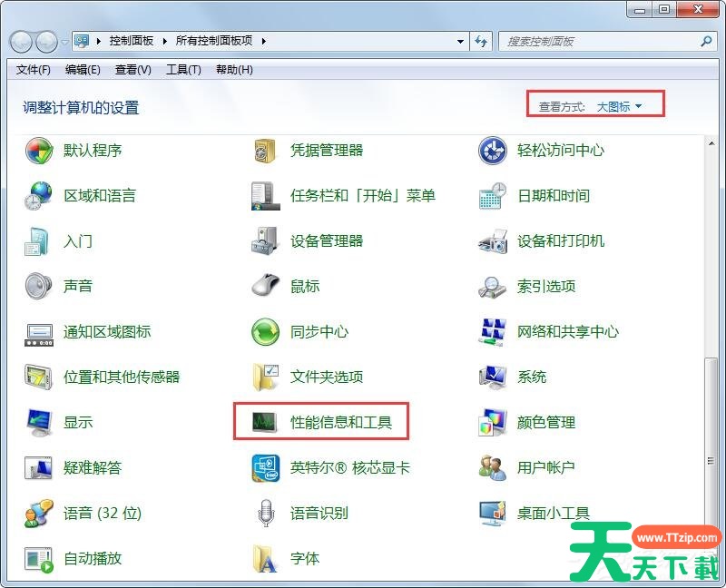Click the 设备和打印机 link
The width and height of the screenshot is (726, 588).
click(x=560, y=241)
